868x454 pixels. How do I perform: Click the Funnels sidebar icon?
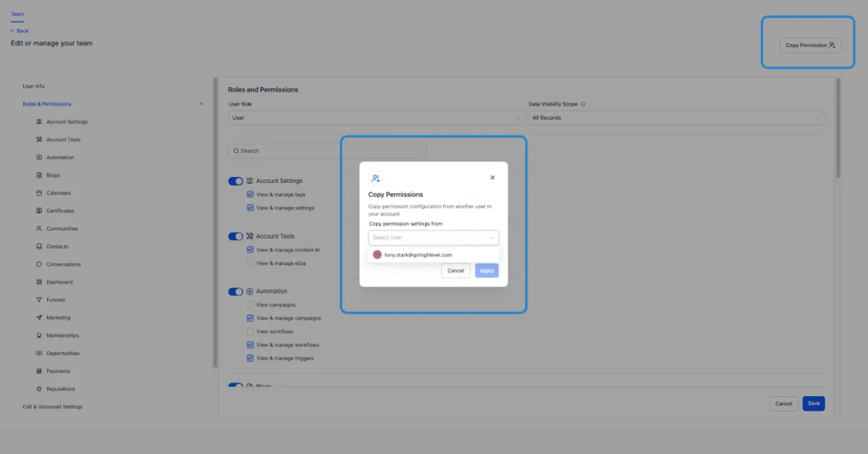coord(39,300)
